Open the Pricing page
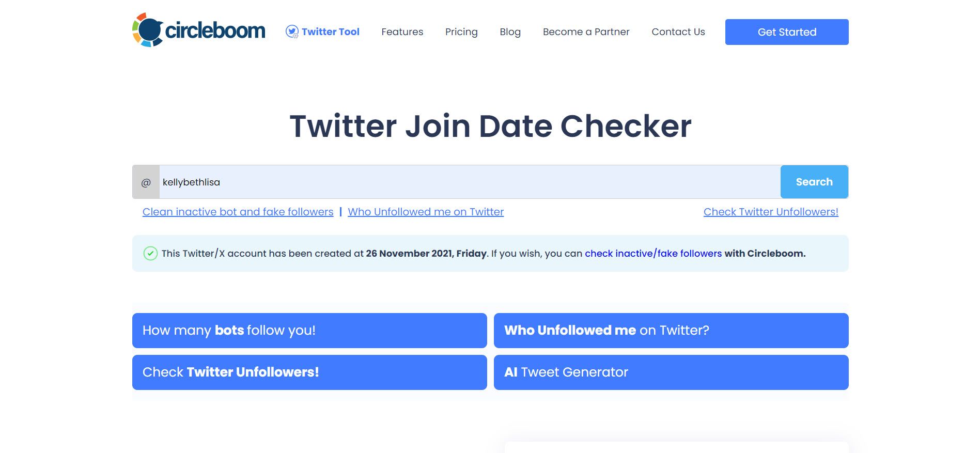 (461, 32)
